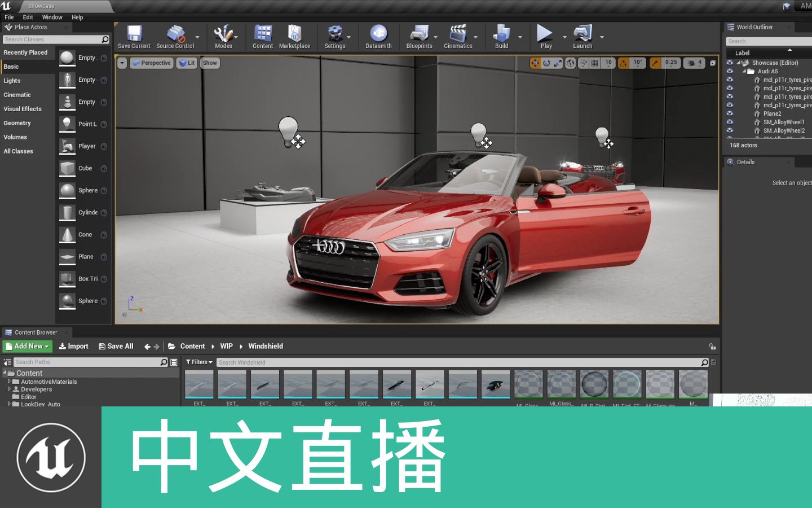The height and width of the screenshot is (508, 812).
Task: Toggle scale snapping in viewport toolbar
Action: 655,63
